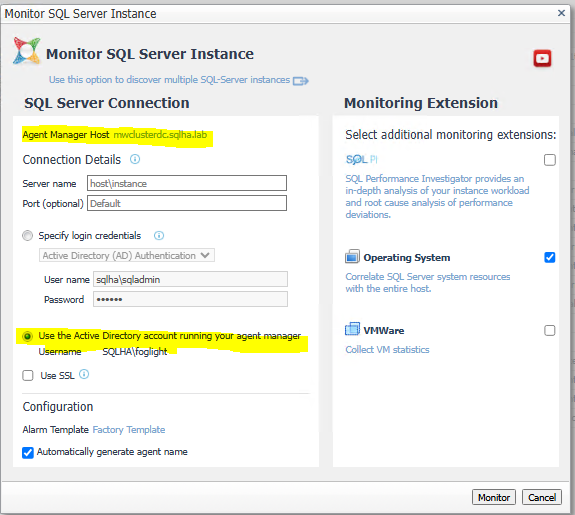
Task: Show info next to Connection Details
Action: pyautogui.click(x=135, y=159)
